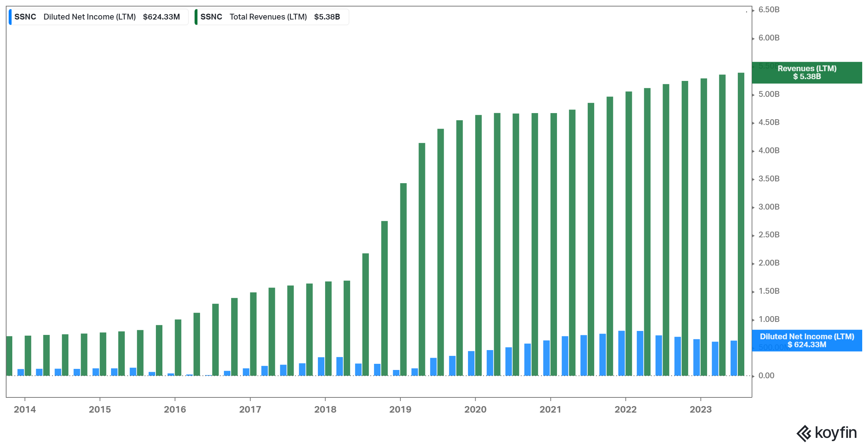Click the 3.00B y-axis label
Viewport: 868px width, 448px height.
pos(769,207)
